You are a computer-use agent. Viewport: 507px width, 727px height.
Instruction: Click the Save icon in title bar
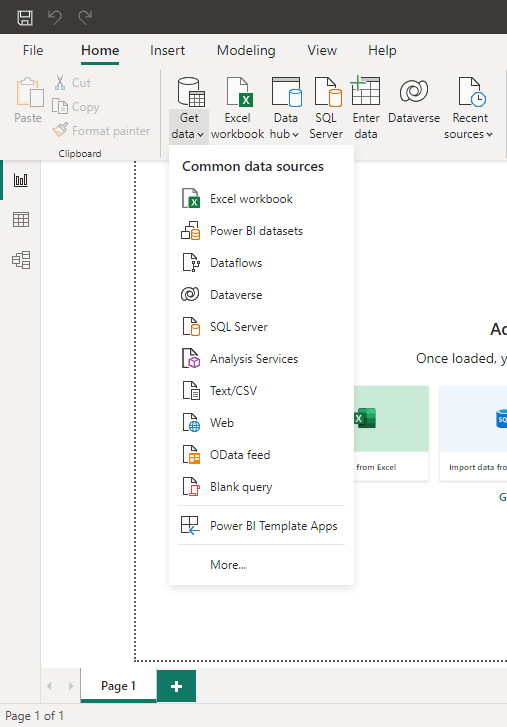pos(25,18)
